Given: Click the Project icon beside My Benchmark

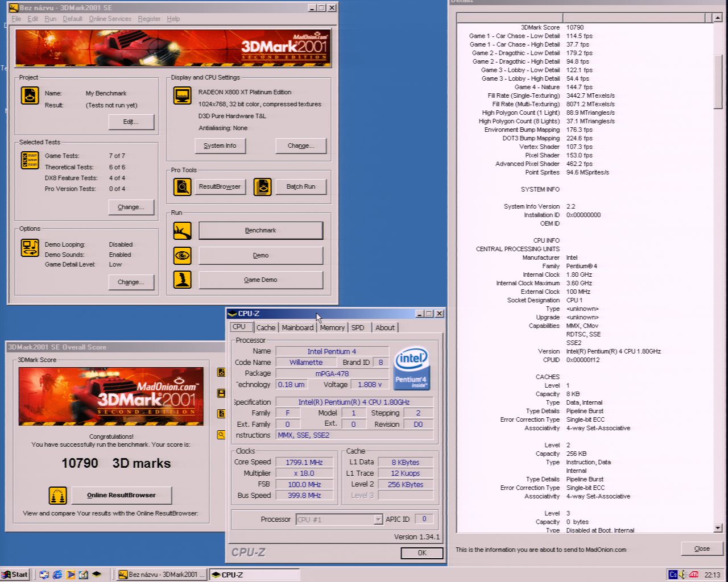Looking at the screenshot, I should (x=30, y=95).
